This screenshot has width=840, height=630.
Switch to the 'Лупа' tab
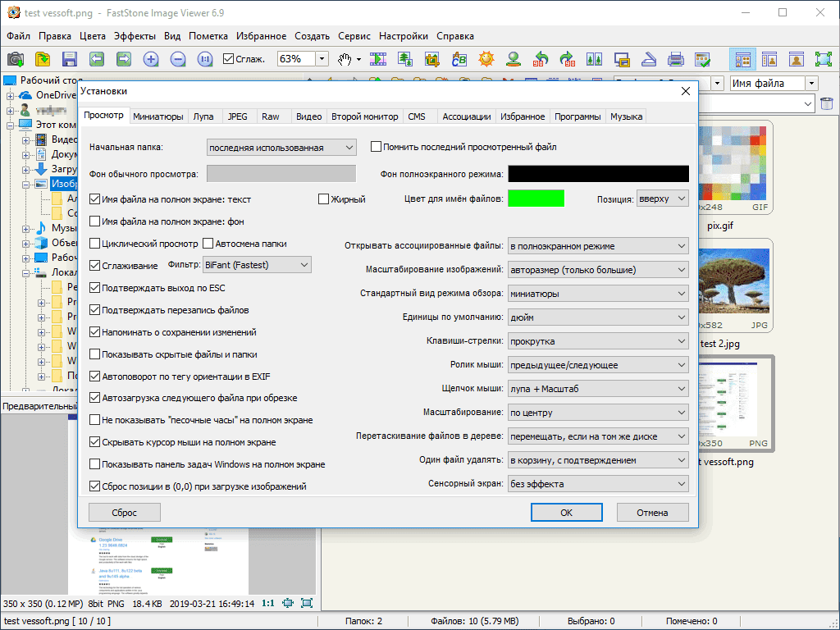pos(203,116)
